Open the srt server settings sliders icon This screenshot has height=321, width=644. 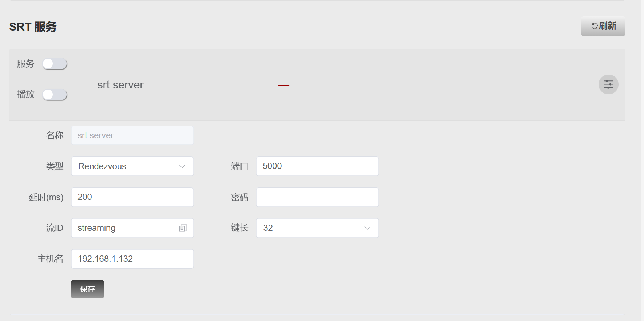[x=608, y=84]
